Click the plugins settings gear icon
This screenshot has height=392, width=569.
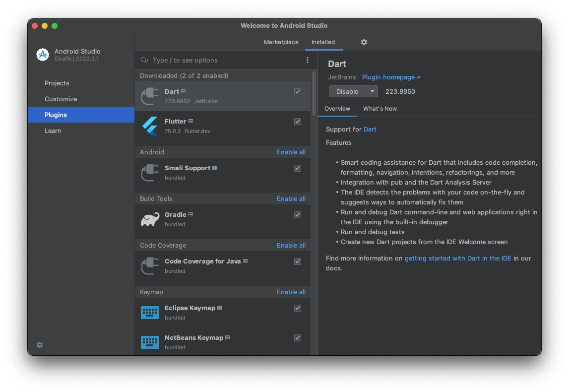[364, 42]
